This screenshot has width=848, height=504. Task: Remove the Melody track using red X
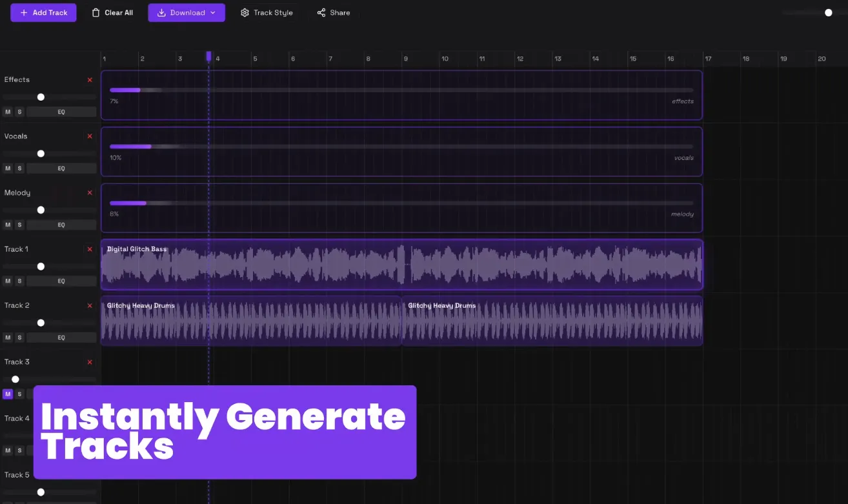point(90,193)
